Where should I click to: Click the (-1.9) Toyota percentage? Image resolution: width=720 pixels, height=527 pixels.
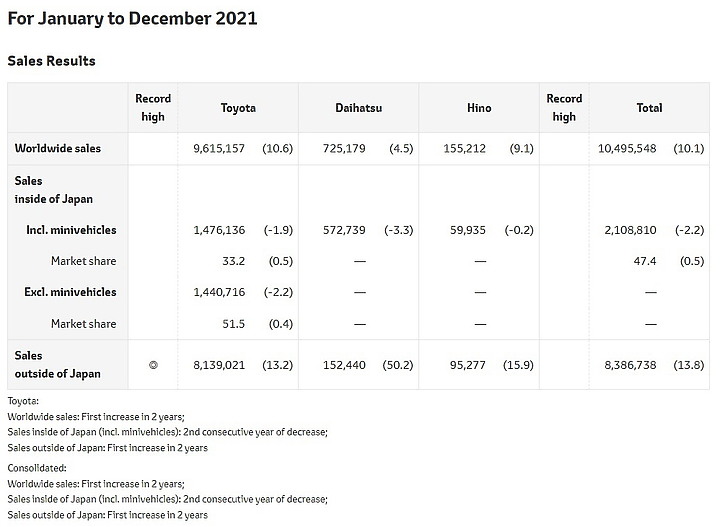tap(278, 230)
